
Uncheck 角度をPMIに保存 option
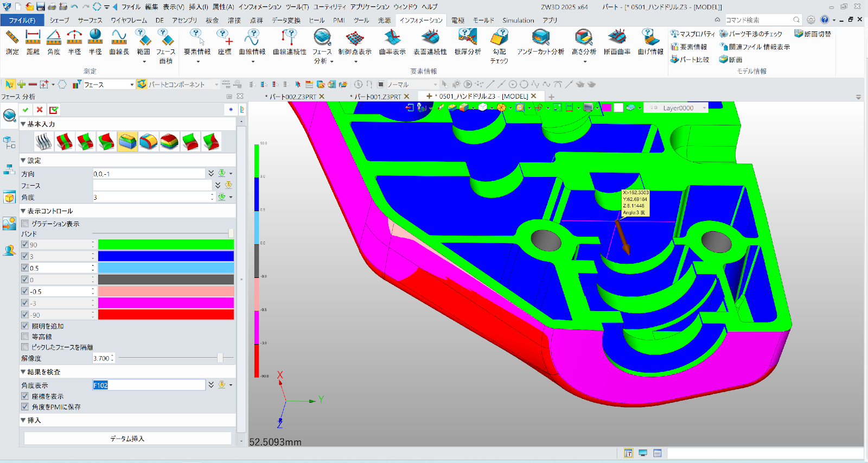pyautogui.click(x=25, y=407)
